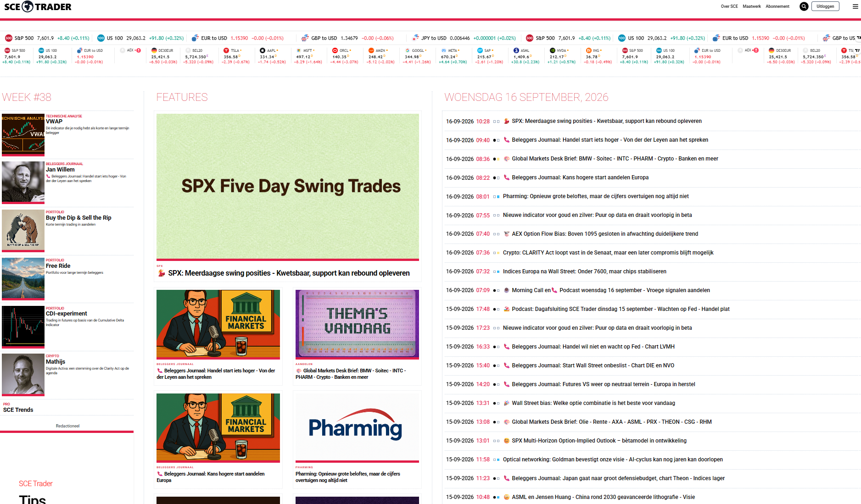
Task: Click the META logo in ticker
Action: pos(444,50)
